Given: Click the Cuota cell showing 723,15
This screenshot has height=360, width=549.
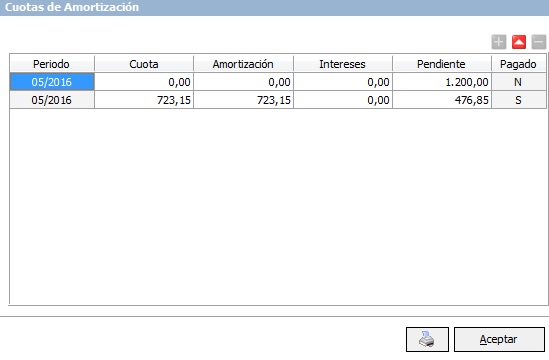Looking at the screenshot, I should [144, 100].
